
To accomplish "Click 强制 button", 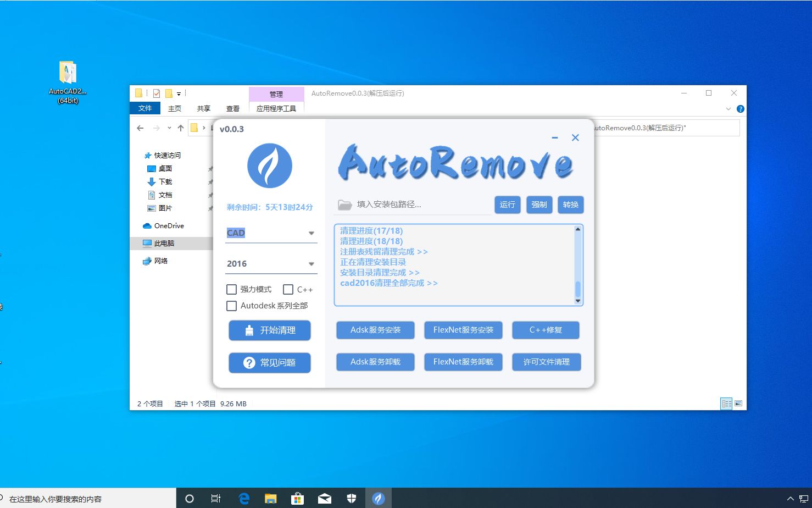I will point(539,205).
